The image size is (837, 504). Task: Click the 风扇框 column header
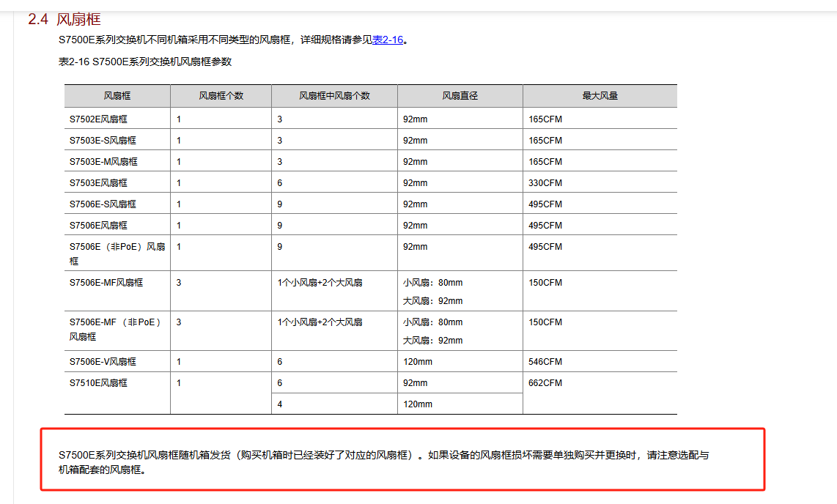tap(117, 96)
